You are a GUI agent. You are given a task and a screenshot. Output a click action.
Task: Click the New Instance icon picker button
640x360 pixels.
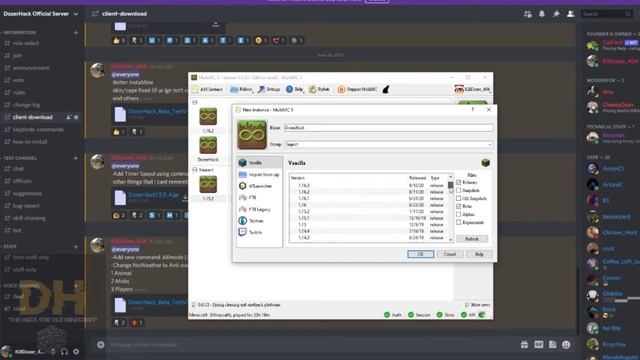click(252, 135)
